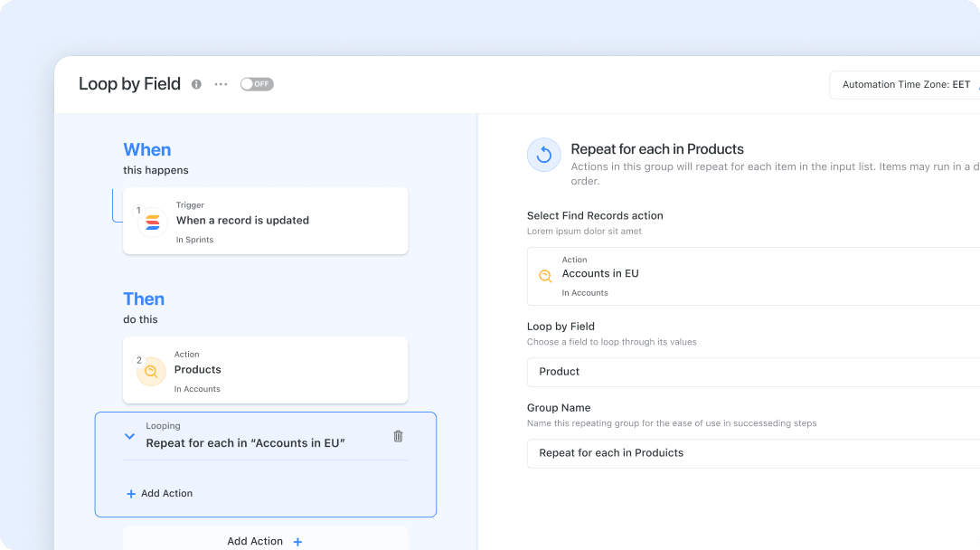Open the Accounts in EU action selector
980x550 pixels.
pos(753,276)
